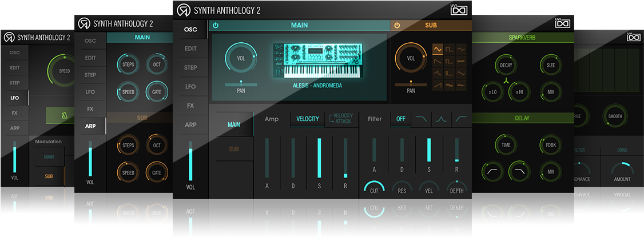Click the teal OCT knob in ARP window
Viewport: 644px width, 238px height.
pyautogui.click(x=157, y=64)
